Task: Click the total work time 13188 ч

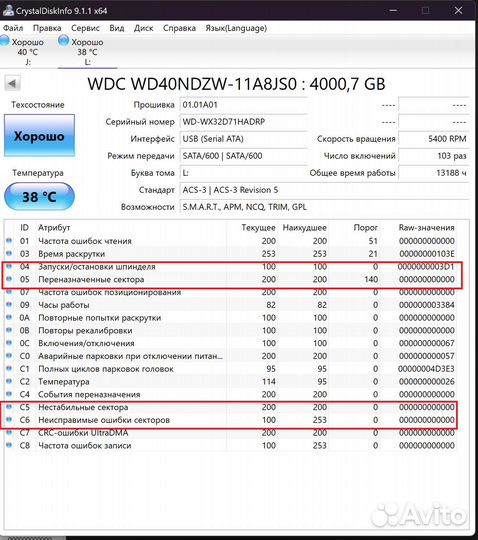Action: [x=434, y=173]
